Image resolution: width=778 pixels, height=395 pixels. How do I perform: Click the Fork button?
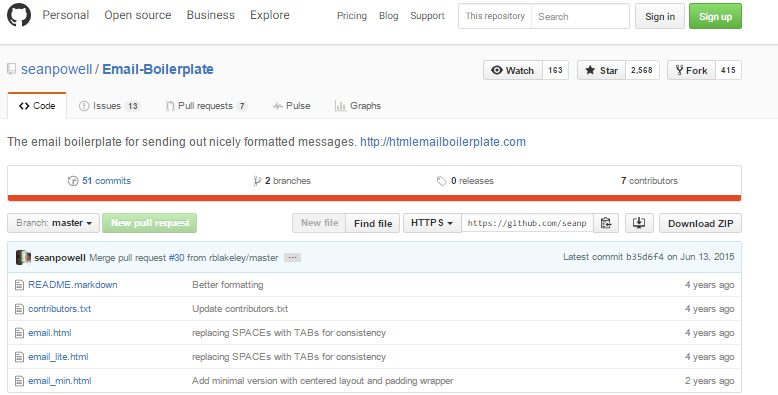pos(691,70)
